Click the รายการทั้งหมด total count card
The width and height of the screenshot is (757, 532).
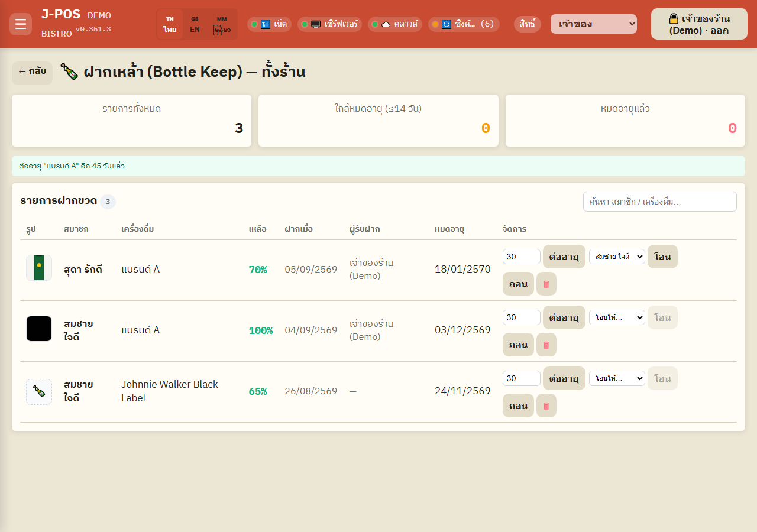click(131, 121)
